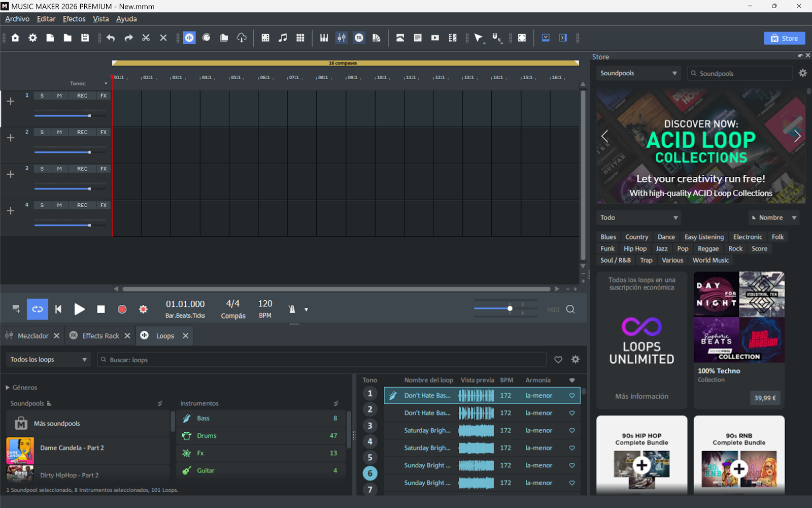Viewport: 812px width, 508px height.
Task: Click the metronome icon in transport bar
Action: click(x=292, y=309)
